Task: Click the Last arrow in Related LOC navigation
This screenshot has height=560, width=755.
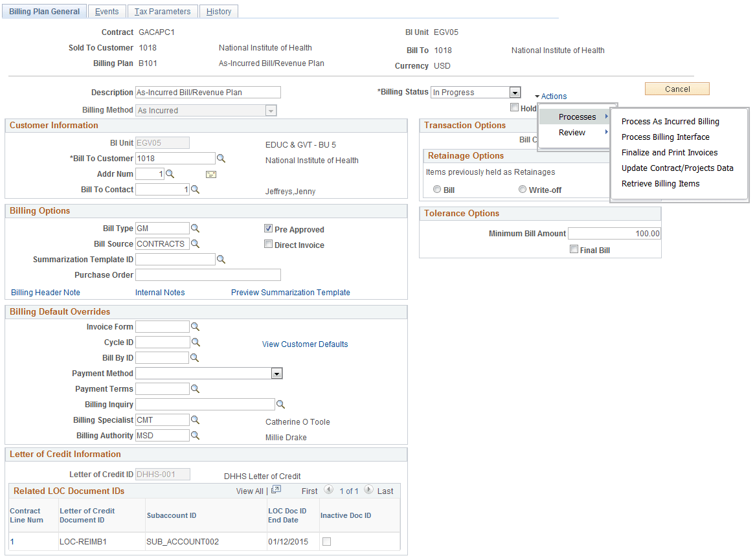Action: [368, 490]
